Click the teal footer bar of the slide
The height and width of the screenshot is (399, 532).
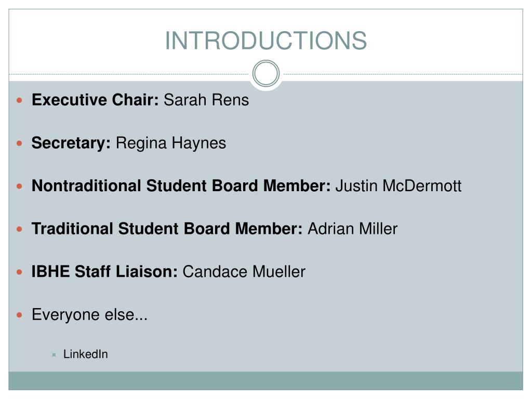click(x=266, y=381)
